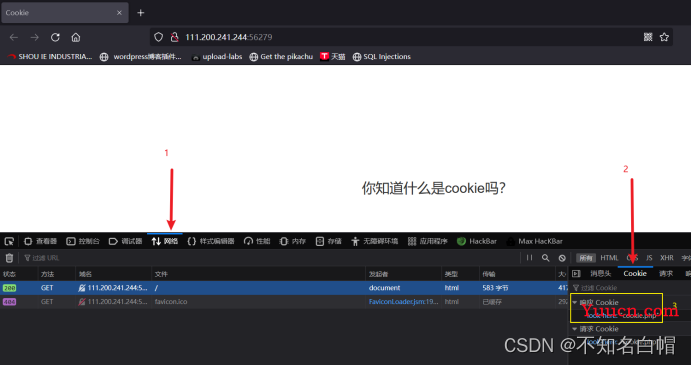The width and height of the screenshot is (691, 365).
Task: Open the QR code icon in address bar
Action: [648, 37]
